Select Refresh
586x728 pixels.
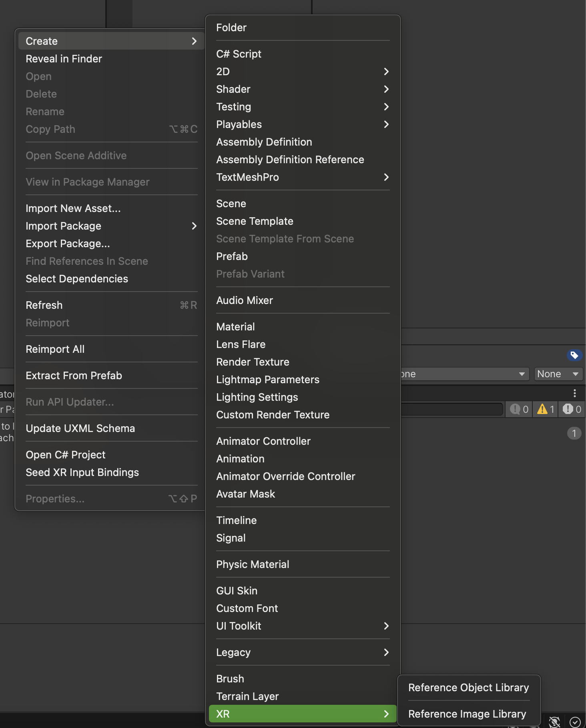[111, 305]
